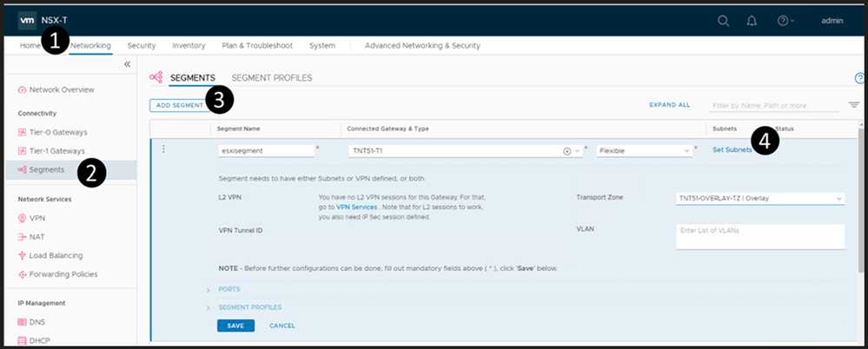Switch to the SEGMENT PROFILES tab
The image size is (868, 349).
click(x=272, y=78)
